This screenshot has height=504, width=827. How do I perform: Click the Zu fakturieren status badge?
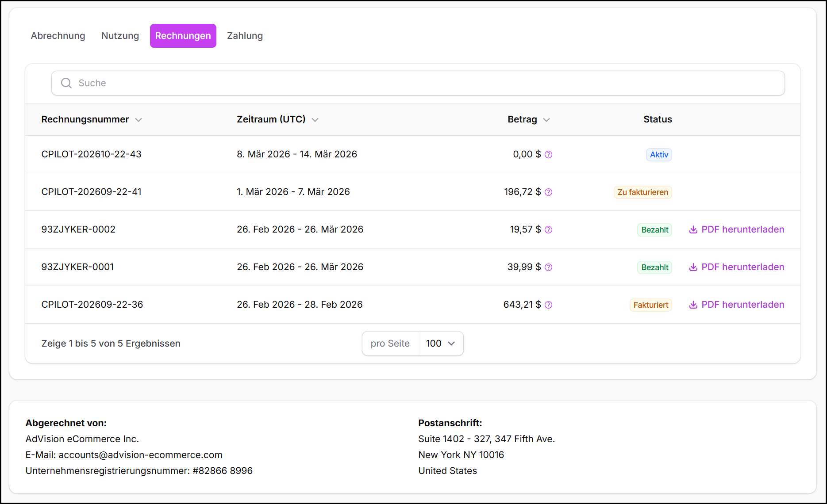tap(642, 192)
